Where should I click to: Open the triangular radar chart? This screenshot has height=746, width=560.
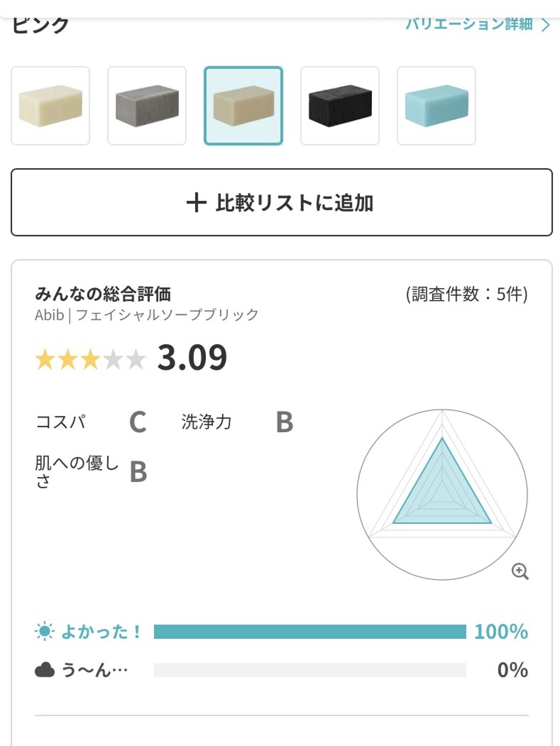coord(442,494)
